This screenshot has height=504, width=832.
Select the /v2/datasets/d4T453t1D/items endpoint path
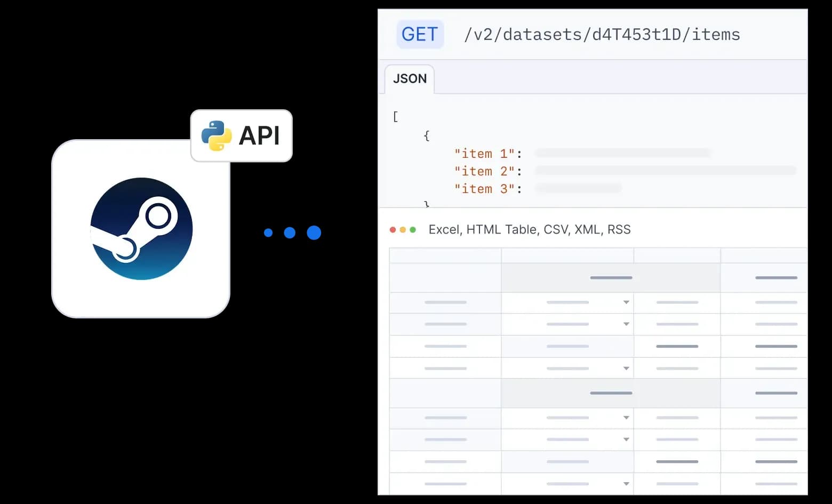click(x=602, y=35)
